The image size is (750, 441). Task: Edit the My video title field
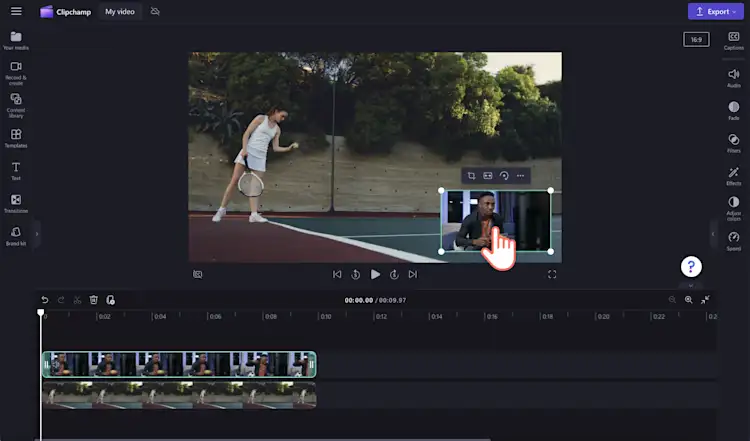[x=120, y=11]
